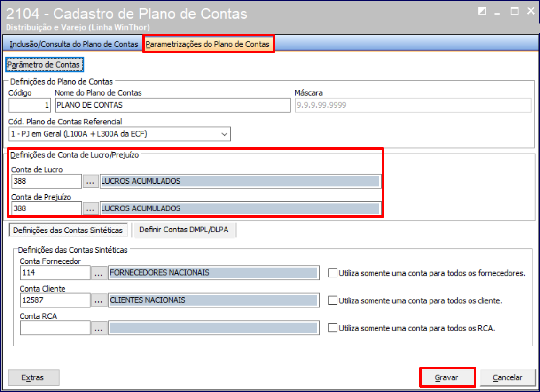Enable single account for all RCA

click(x=333, y=328)
